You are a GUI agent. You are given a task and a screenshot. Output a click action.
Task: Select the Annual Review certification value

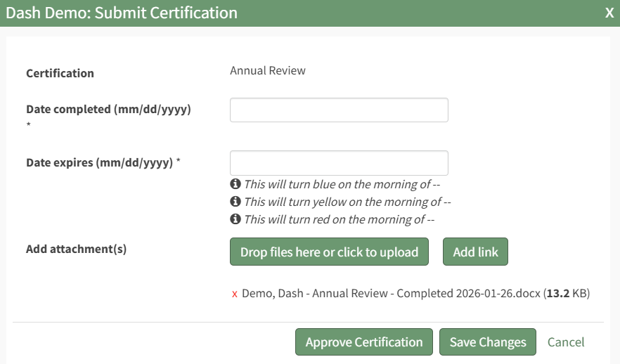268,70
